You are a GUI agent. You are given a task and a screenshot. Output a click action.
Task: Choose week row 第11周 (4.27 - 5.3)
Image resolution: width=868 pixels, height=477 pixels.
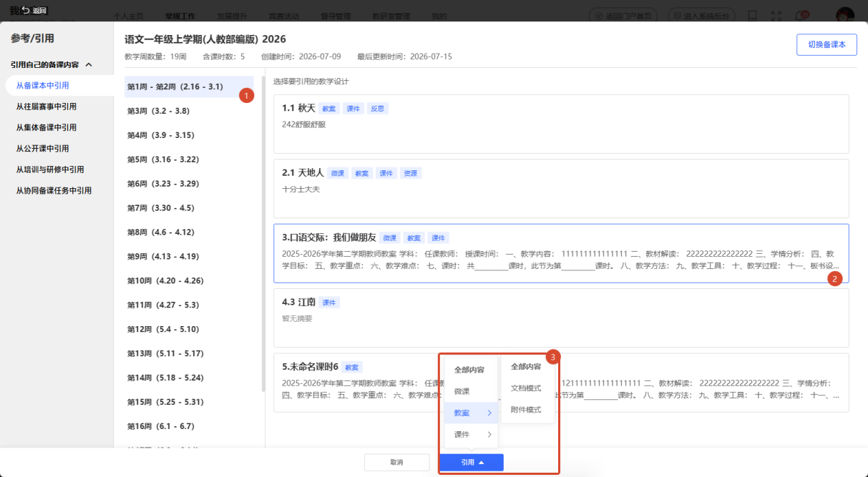[x=189, y=305]
